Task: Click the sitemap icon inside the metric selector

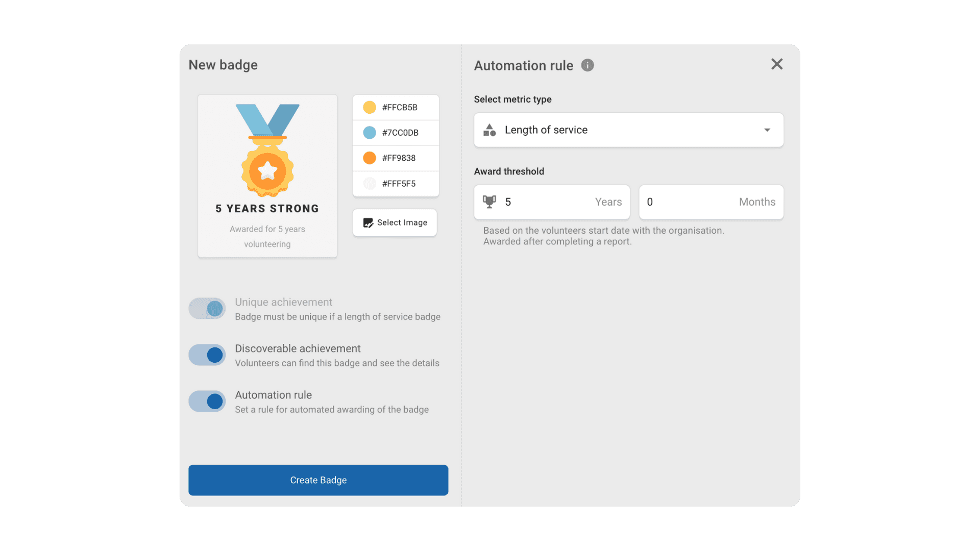Action: pyautogui.click(x=489, y=130)
